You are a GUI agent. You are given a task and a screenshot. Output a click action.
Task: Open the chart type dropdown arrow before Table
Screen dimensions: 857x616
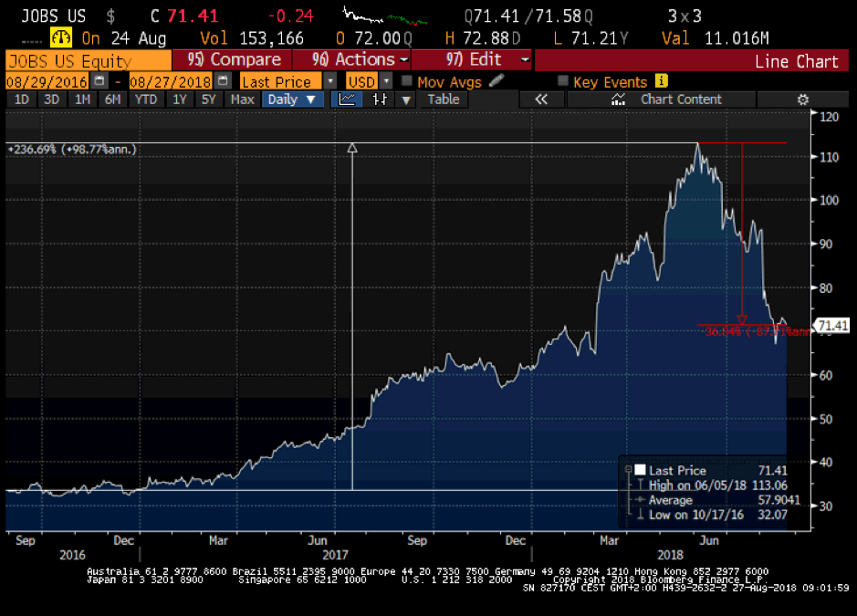pos(406,100)
